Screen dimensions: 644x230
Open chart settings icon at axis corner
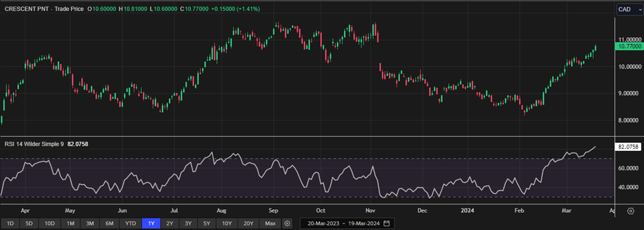click(x=631, y=210)
